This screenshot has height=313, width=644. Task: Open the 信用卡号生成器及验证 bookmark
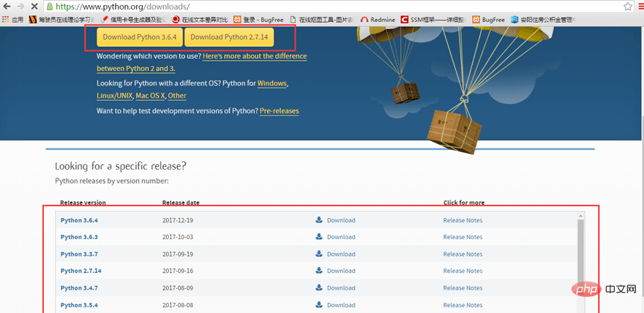132,19
